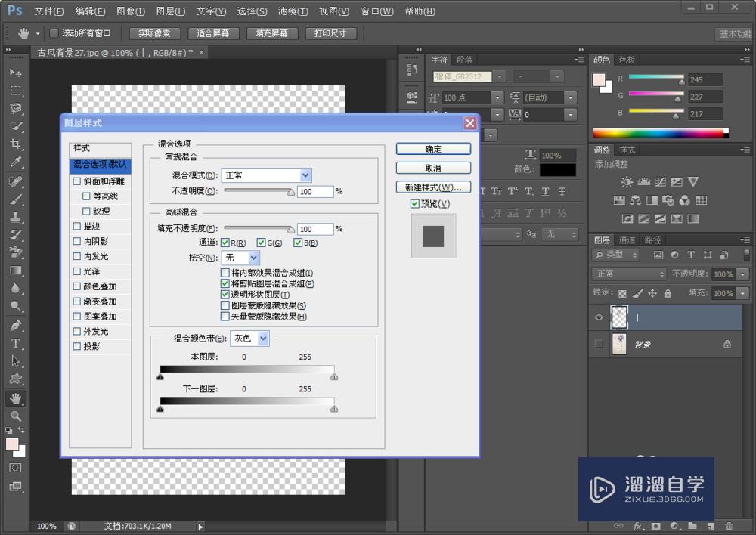Switch to the 通道 channels tab
The height and width of the screenshot is (535, 756).
[x=627, y=240]
